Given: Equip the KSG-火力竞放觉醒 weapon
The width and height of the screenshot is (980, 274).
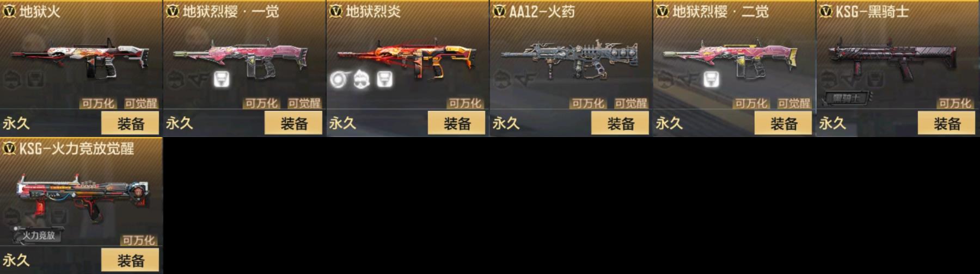Looking at the screenshot, I should click(x=131, y=260).
